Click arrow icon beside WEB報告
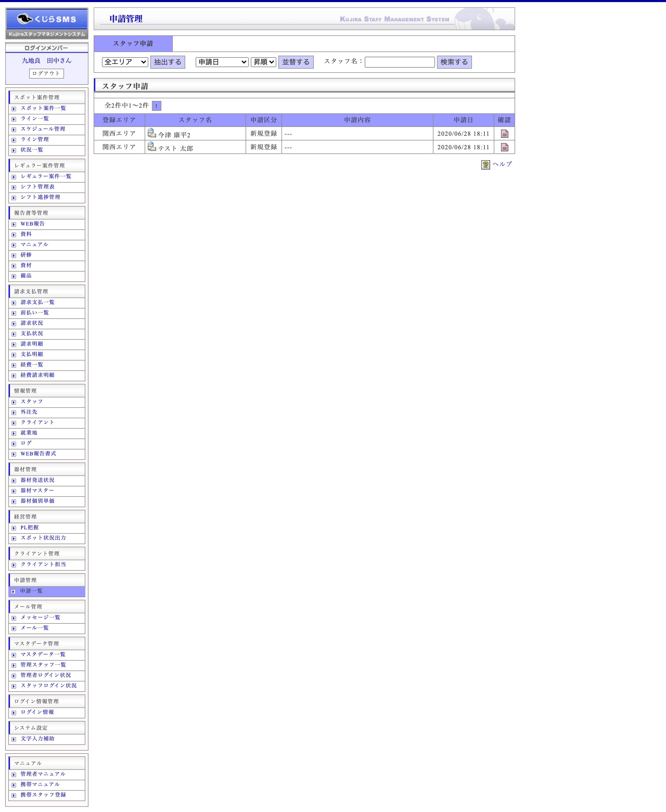The image size is (666, 812). coord(14,224)
